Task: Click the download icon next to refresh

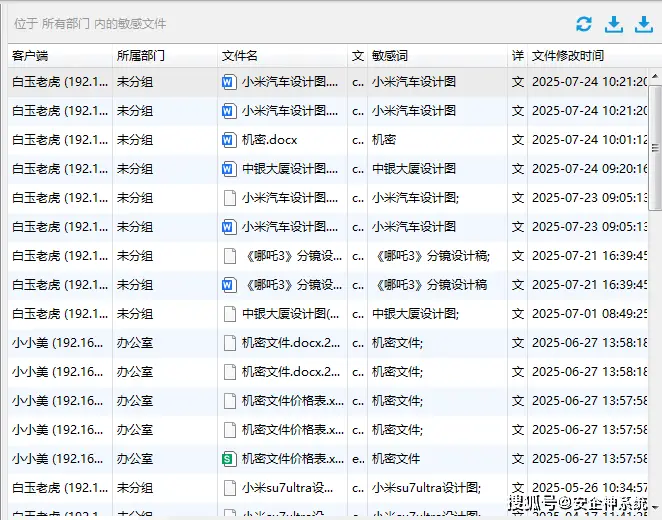Action: point(615,25)
